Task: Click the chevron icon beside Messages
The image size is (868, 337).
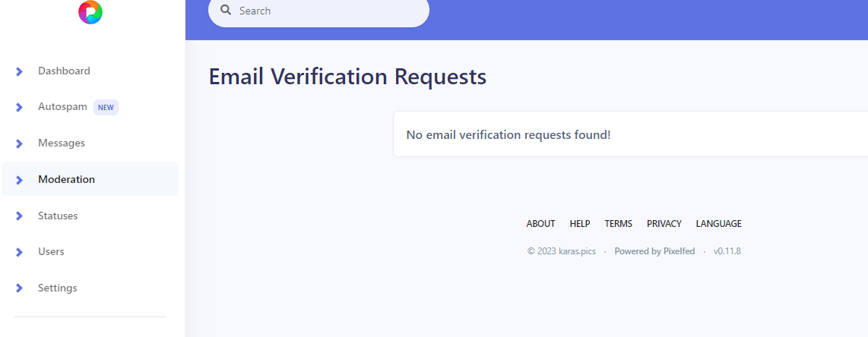Action: pos(19,143)
